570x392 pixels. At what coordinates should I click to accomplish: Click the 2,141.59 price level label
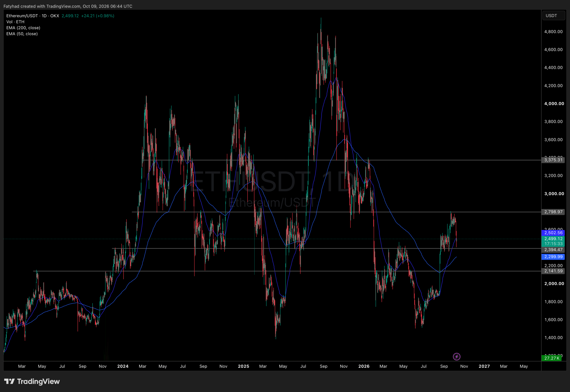click(x=553, y=271)
